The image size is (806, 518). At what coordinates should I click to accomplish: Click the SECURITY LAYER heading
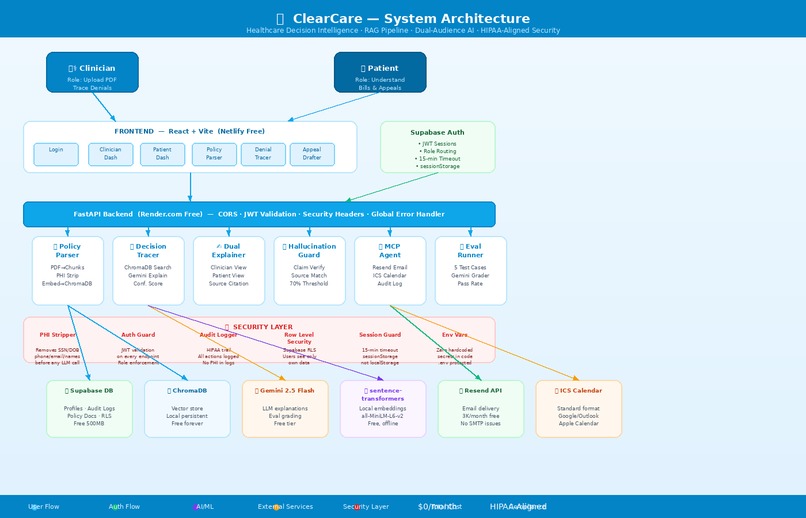coord(259,327)
